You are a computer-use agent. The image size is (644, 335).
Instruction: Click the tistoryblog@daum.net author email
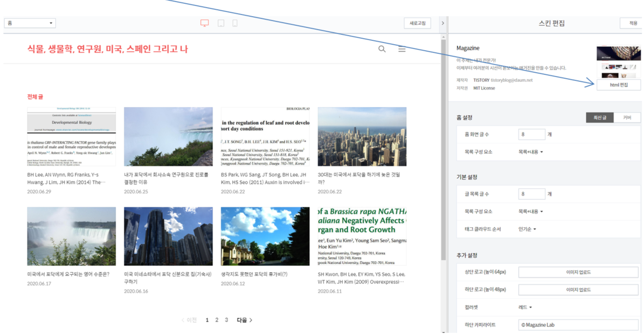click(x=511, y=80)
